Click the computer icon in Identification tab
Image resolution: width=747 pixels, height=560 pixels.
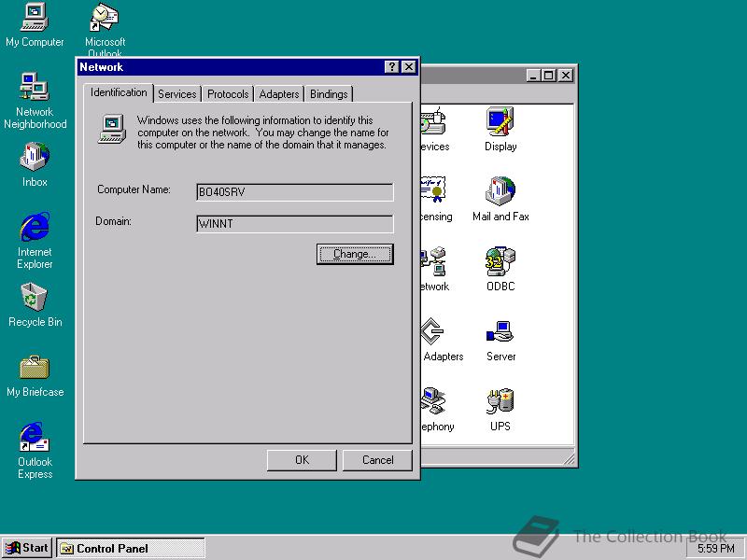pyautogui.click(x=112, y=129)
